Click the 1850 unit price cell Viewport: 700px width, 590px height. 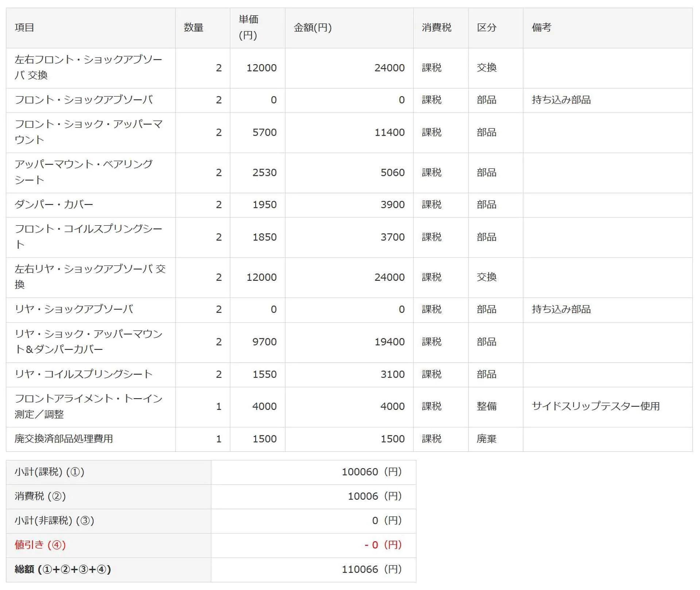click(x=264, y=237)
